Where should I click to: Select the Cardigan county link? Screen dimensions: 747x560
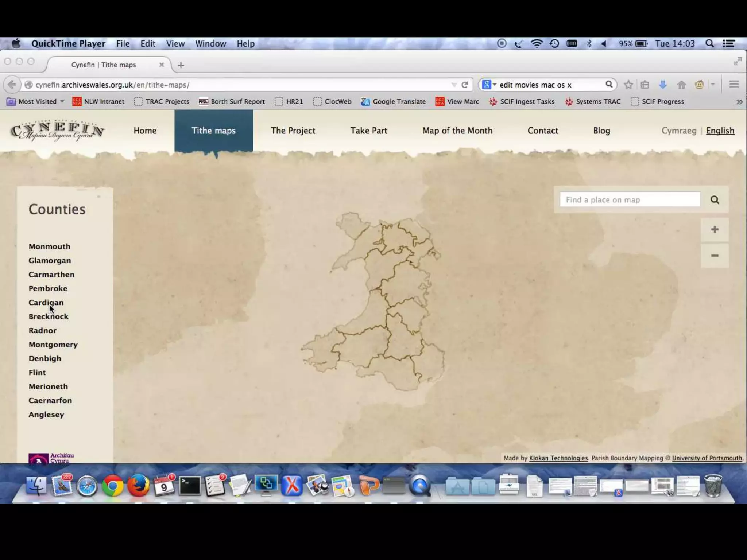(x=46, y=303)
